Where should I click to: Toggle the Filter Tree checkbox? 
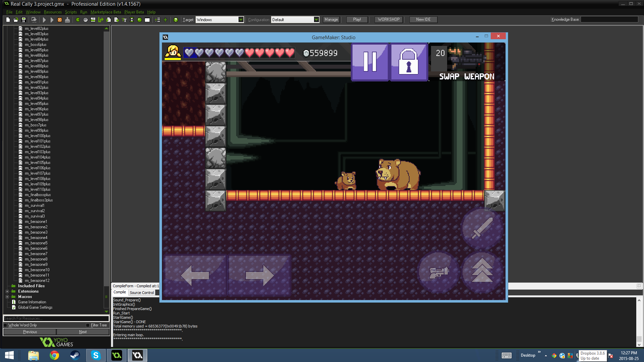pyautogui.click(x=88, y=325)
